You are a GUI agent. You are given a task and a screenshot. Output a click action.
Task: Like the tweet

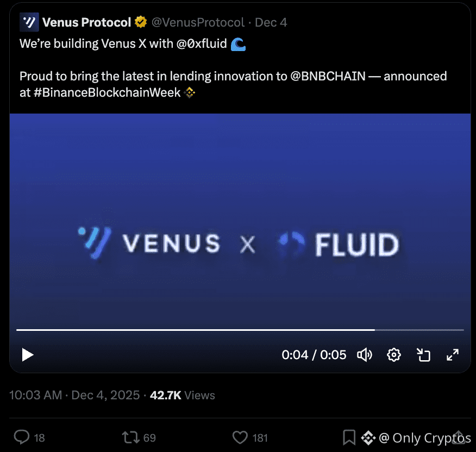tap(240, 437)
